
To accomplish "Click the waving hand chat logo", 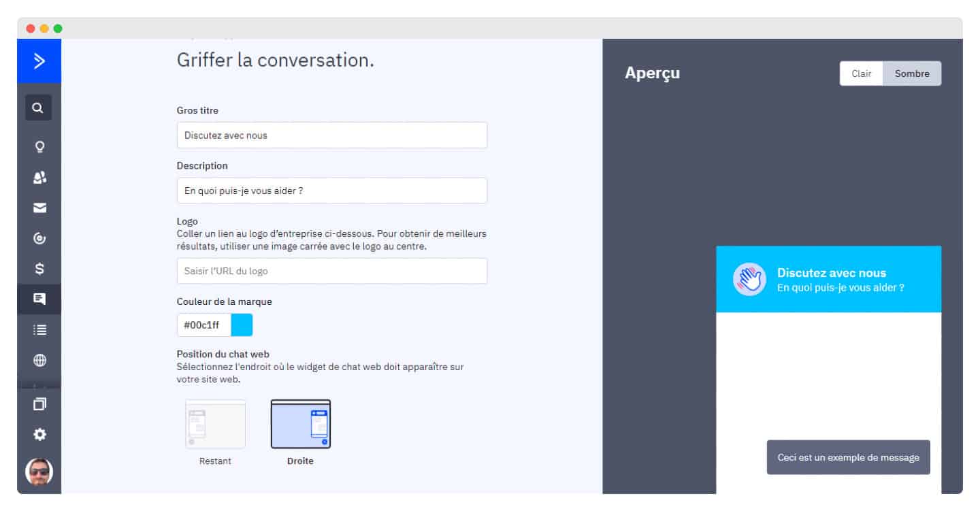I will point(749,280).
